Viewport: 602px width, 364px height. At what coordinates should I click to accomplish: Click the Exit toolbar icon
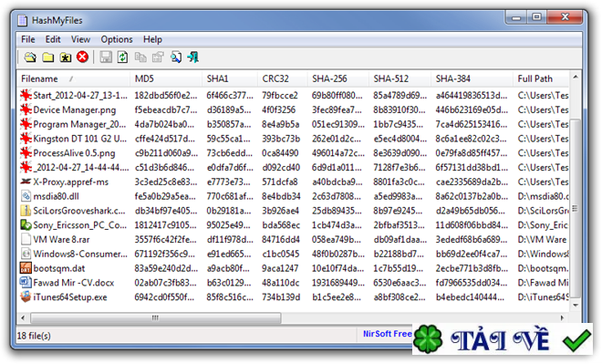coord(193,57)
